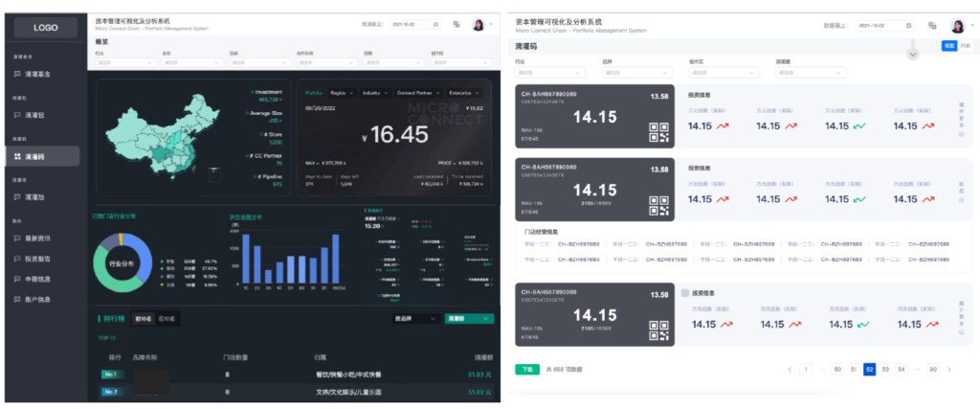Click calendar icon in right date field

(x=907, y=25)
